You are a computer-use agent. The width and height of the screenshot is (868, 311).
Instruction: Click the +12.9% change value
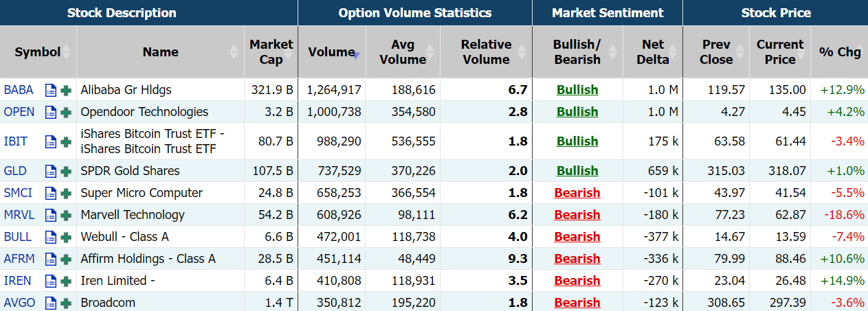(842, 90)
